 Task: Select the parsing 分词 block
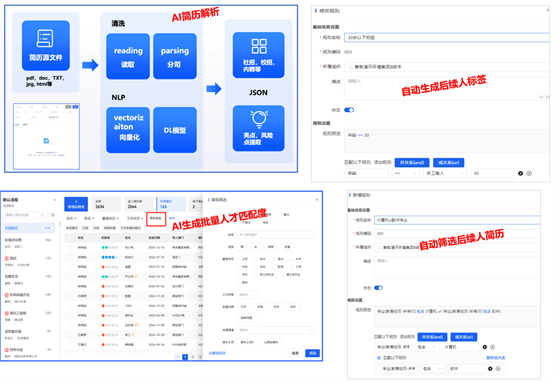coord(175,56)
